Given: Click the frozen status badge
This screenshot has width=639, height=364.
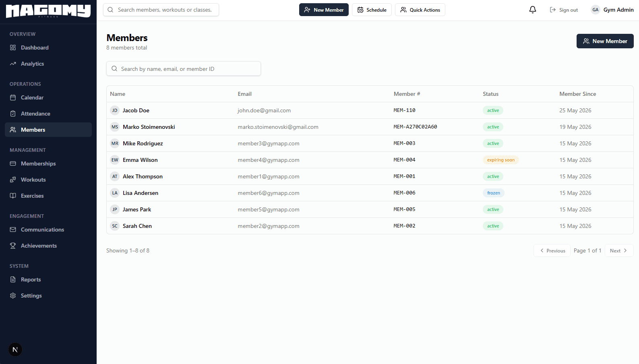Looking at the screenshot, I should [x=494, y=193].
